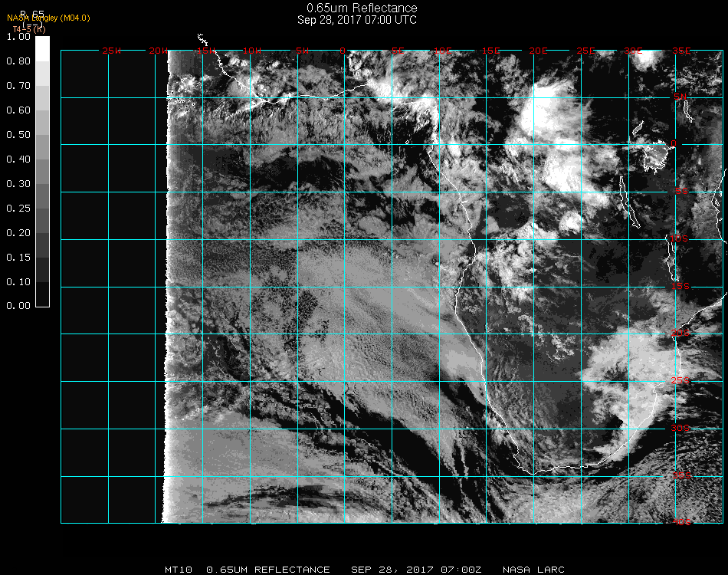Click the 25S latitude label
This screenshot has height=575, width=728.
pyautogui.click(x=680, y=381)
